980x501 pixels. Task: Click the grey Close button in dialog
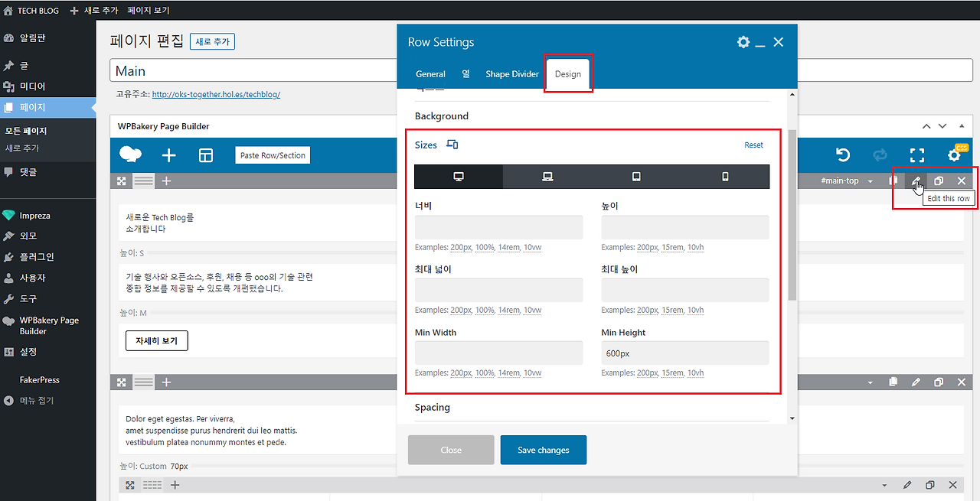[x=451, y=450]
